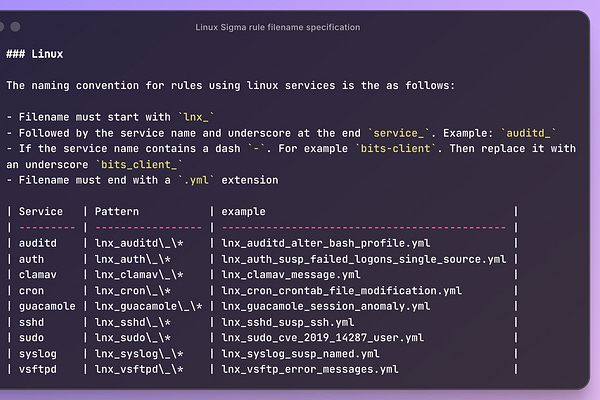Click the 'clamav' service cell
Viewport: 600px width, 400px height.
[38, 275]
